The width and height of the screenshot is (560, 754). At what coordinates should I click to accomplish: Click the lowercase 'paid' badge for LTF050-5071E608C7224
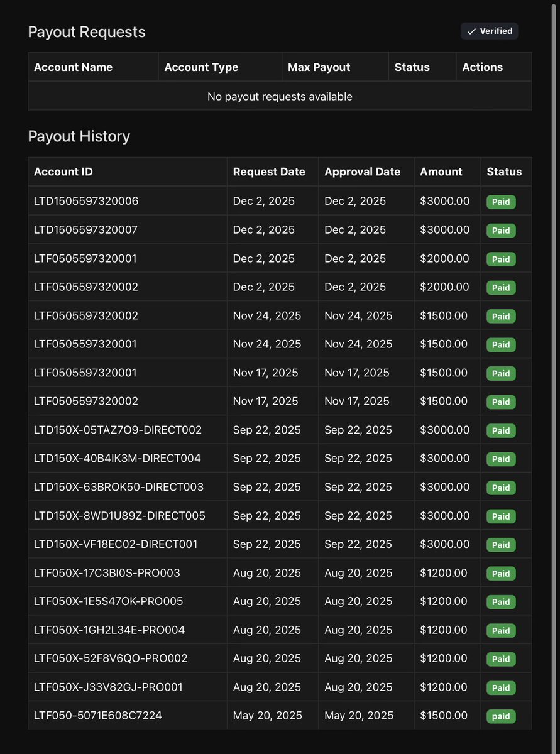(x=501, y=716)
